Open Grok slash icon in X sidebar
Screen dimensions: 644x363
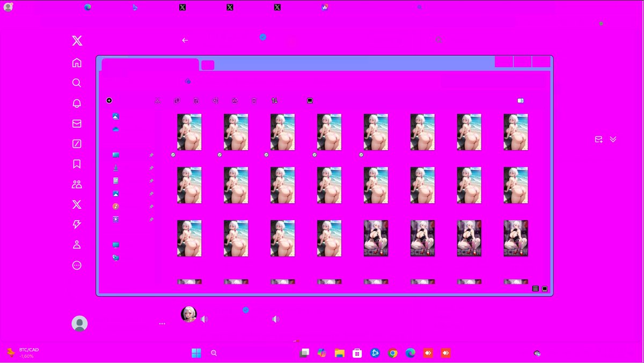tap(77, 144)
